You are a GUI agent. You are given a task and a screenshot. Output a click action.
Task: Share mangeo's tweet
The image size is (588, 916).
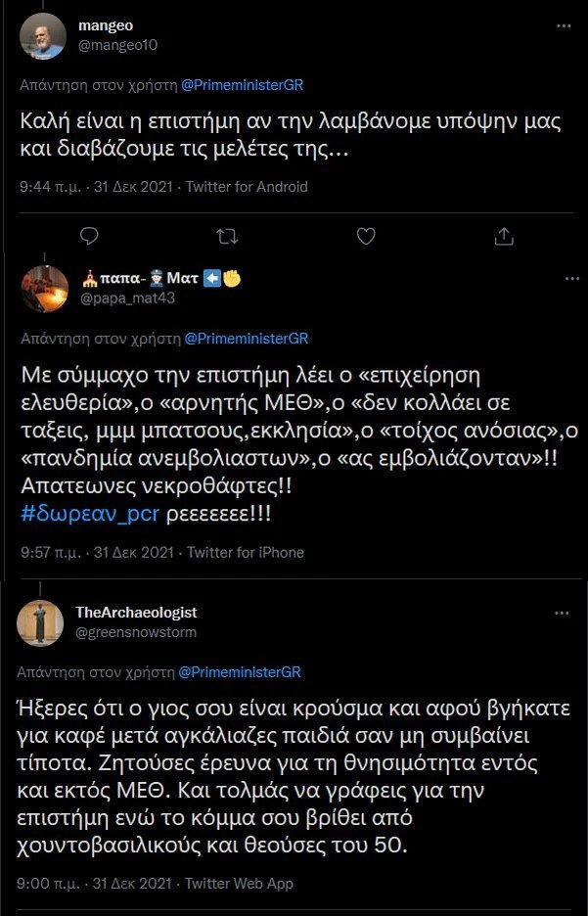click(504, 236)
